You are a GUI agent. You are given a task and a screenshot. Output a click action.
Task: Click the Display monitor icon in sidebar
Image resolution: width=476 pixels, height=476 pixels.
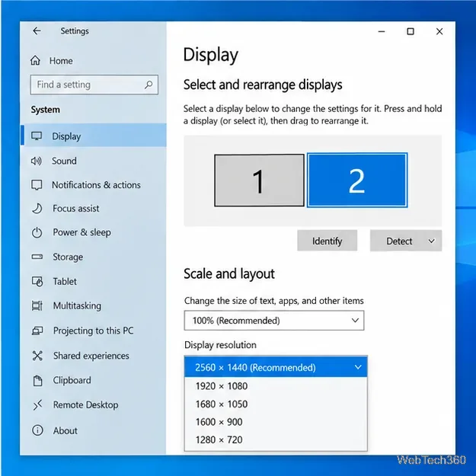(x=37, y=136)
